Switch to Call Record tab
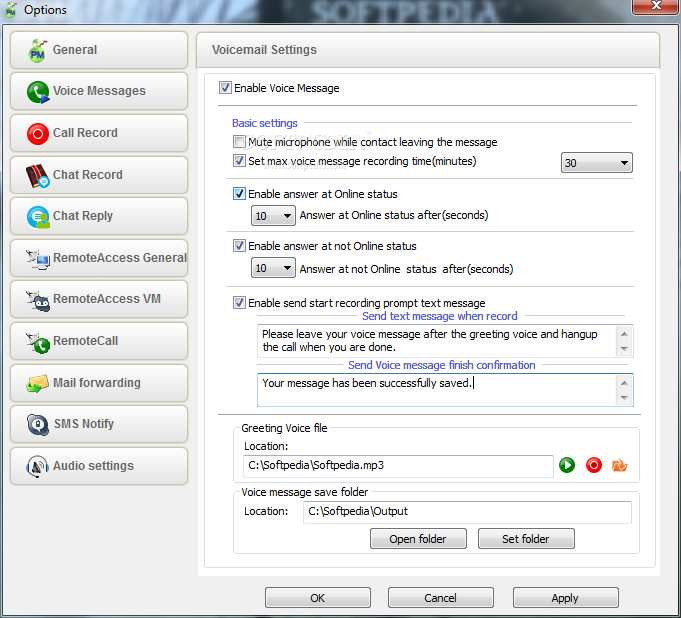Viewport: 681px width, 618px height. [x=99, y=133]
